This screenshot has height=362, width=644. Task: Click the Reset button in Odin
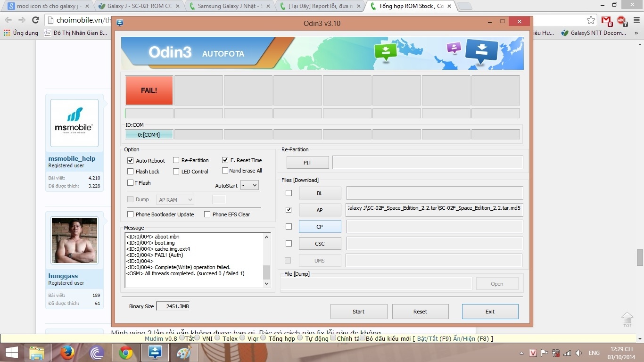point(420,311)
